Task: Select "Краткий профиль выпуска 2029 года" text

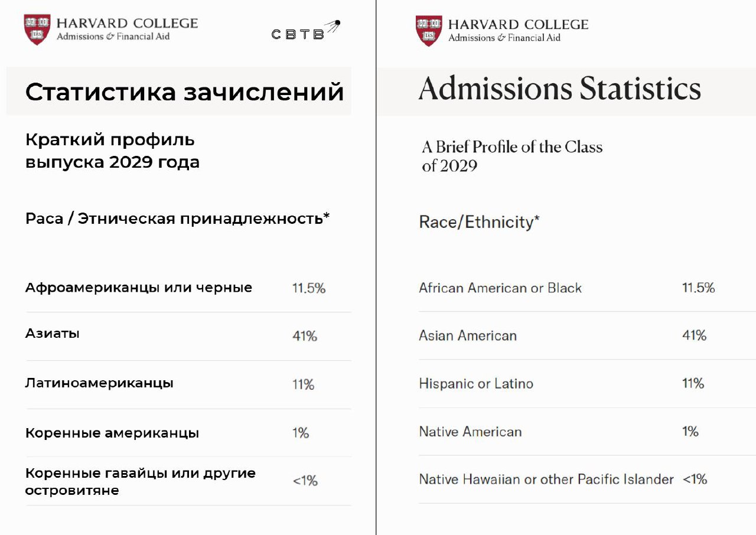Action: point(112,151)
